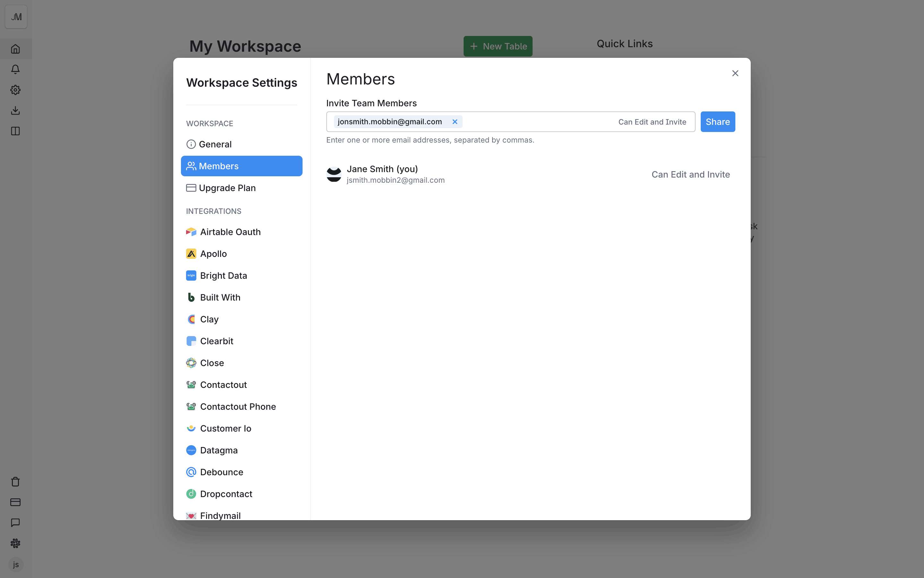Open Apollo integration settings
This screenshot has height=578, width=924.
coord(242,254)
